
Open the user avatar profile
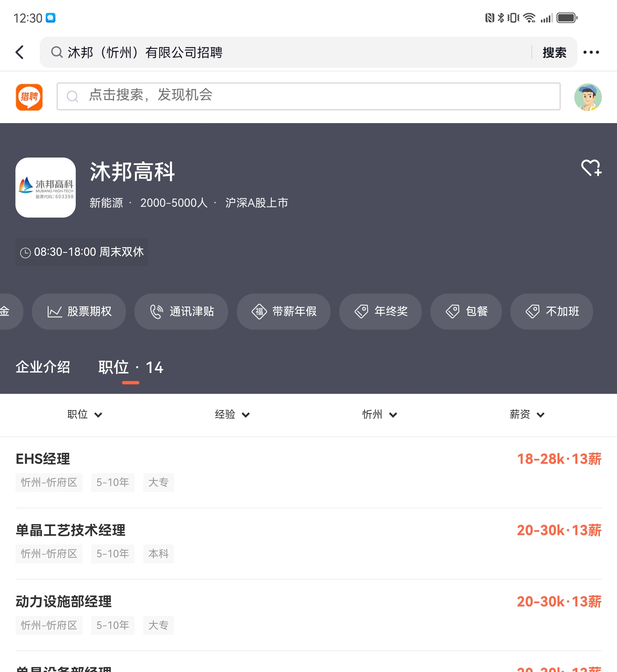(588, 97)
